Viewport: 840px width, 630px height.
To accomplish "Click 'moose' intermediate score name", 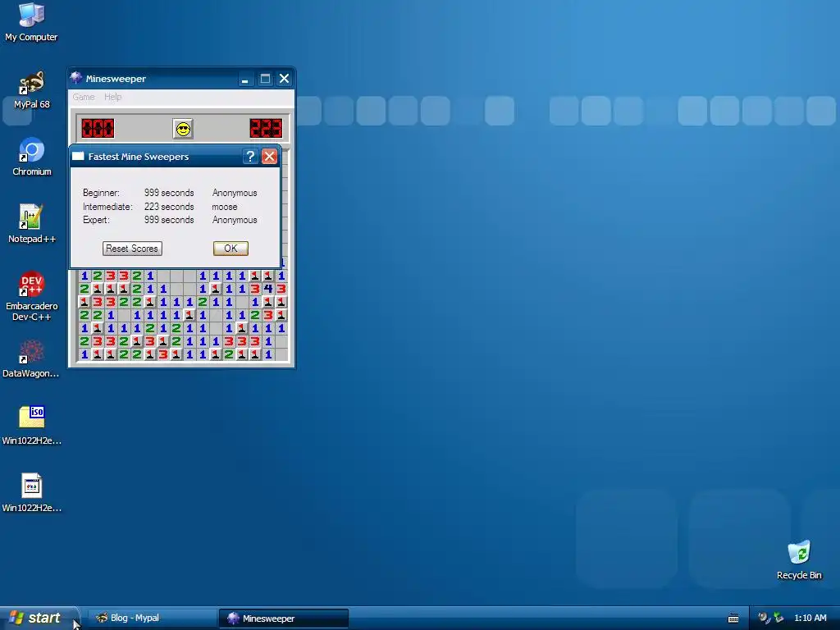I will [225, 207].
